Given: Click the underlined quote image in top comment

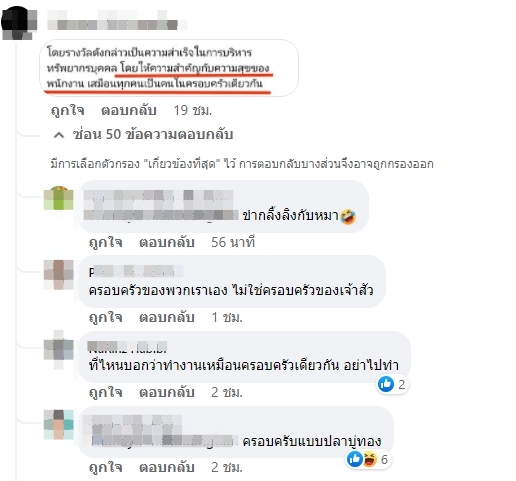Looking at the screenshot, I should (169, 68).
